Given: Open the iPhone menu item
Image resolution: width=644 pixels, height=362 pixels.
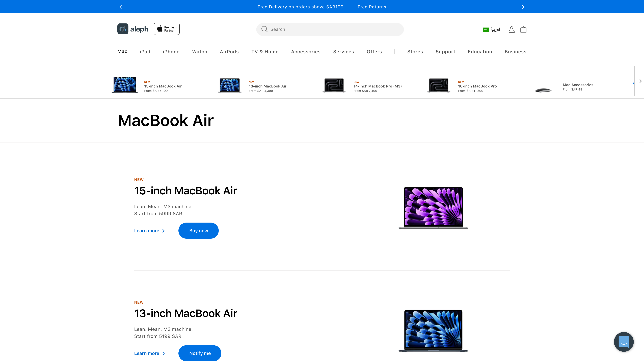Looking at the screenshot, I should click(x=171, y=52).
